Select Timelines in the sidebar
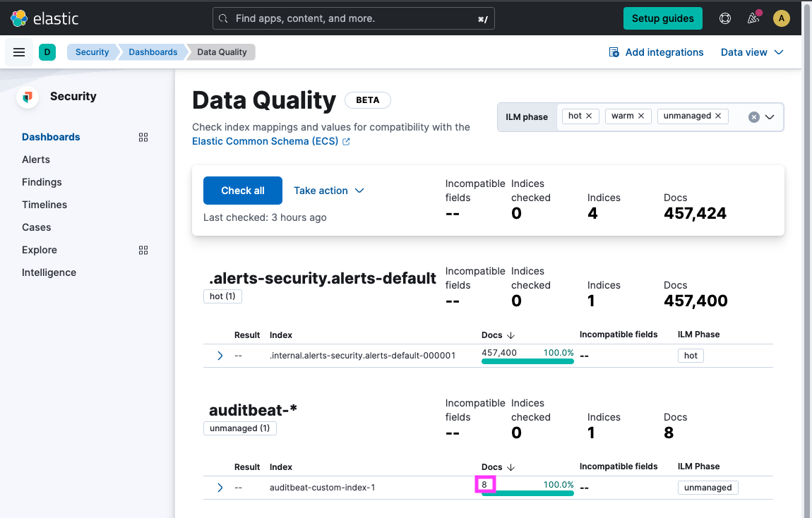The image size is (812, 518). [x=44, y=205]
